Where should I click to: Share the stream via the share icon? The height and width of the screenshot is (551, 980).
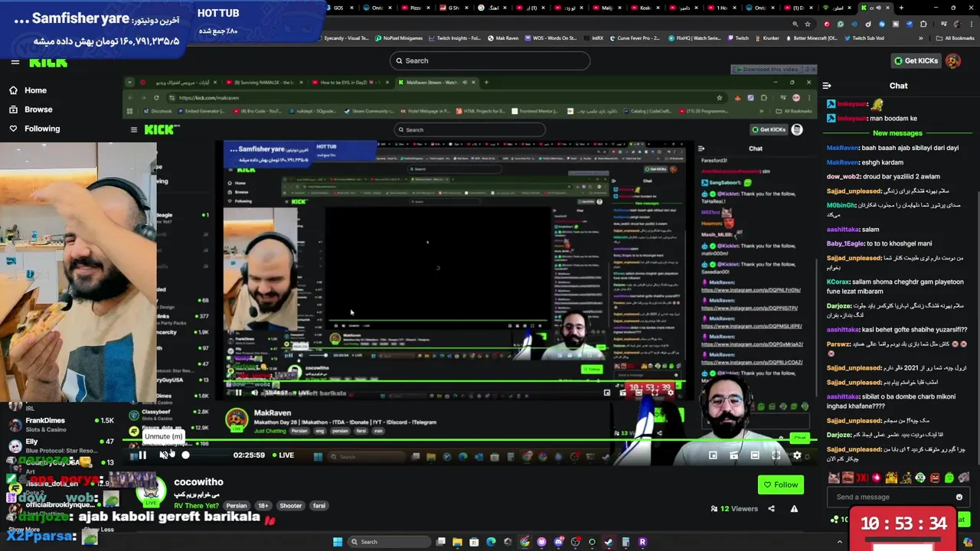coord(771,508)
